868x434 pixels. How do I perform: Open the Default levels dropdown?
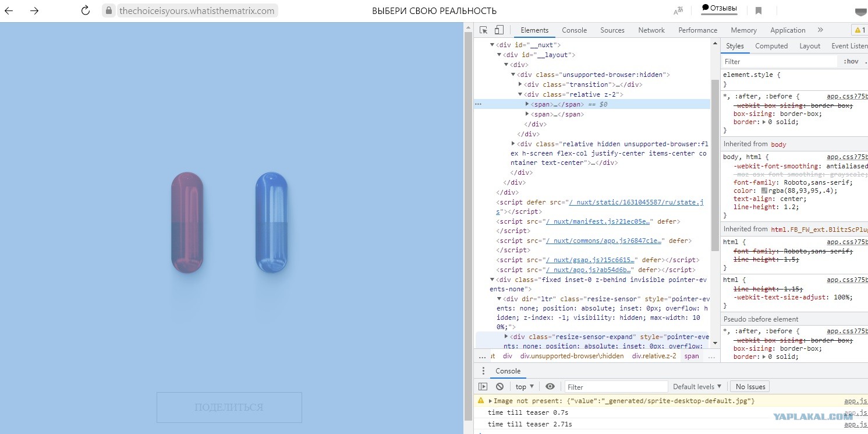point(697,386)
